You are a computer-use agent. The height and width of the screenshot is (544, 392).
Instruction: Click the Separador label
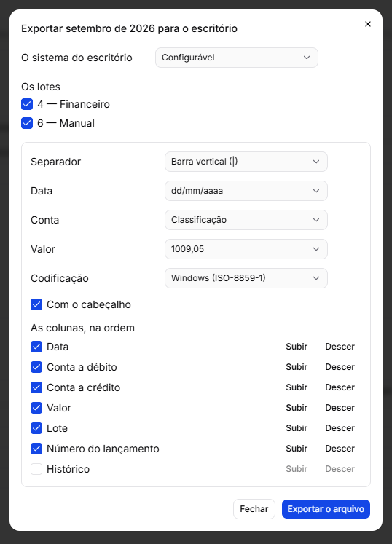pos(55,162)
